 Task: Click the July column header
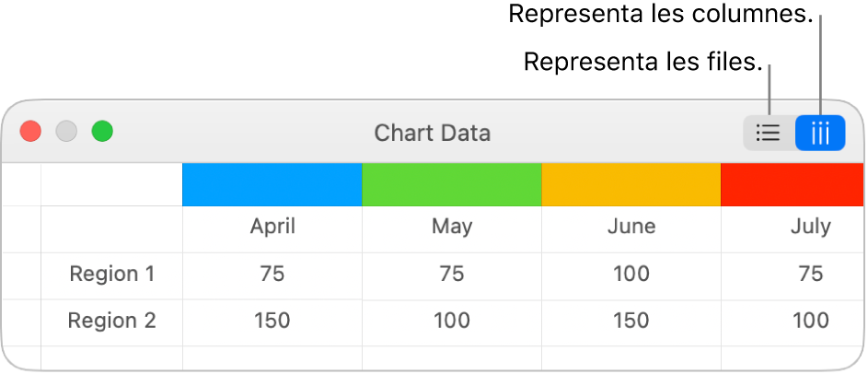click(x=809, y=227)
